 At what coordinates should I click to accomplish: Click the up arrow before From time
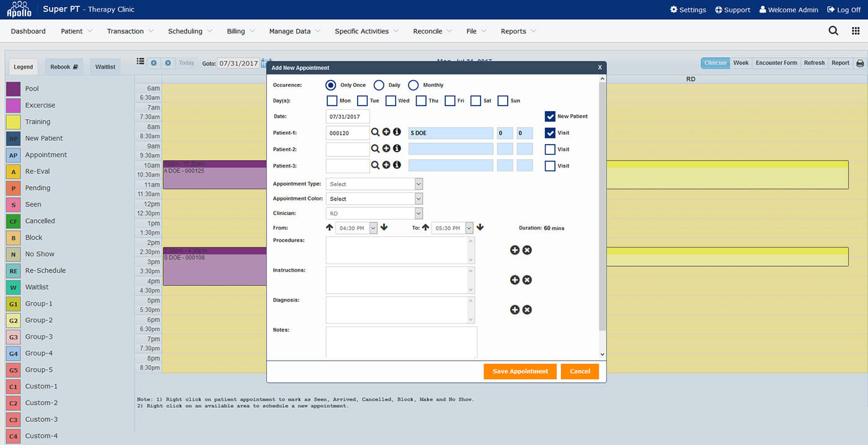pos(330,228)
